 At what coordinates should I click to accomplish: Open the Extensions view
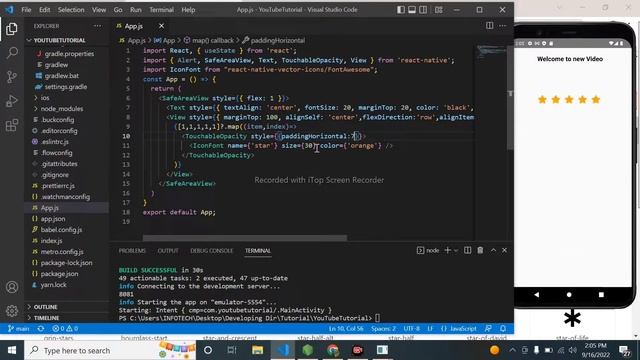tap(12, 125)
